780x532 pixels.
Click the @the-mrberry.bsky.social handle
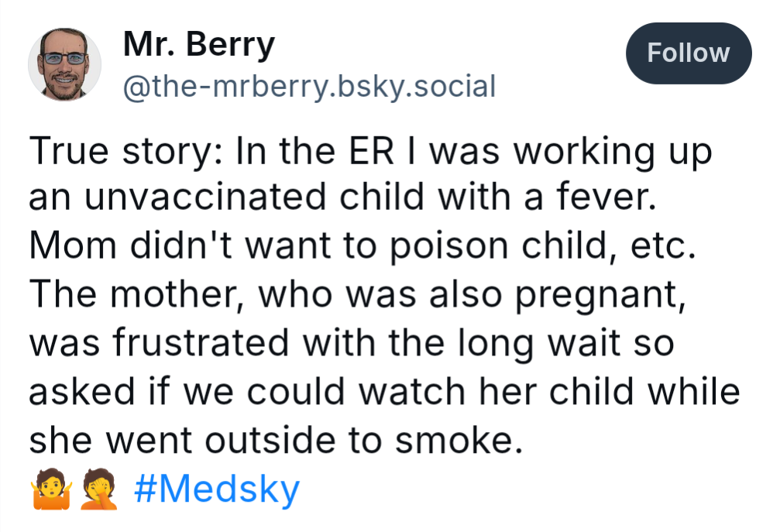pos(309,86)
